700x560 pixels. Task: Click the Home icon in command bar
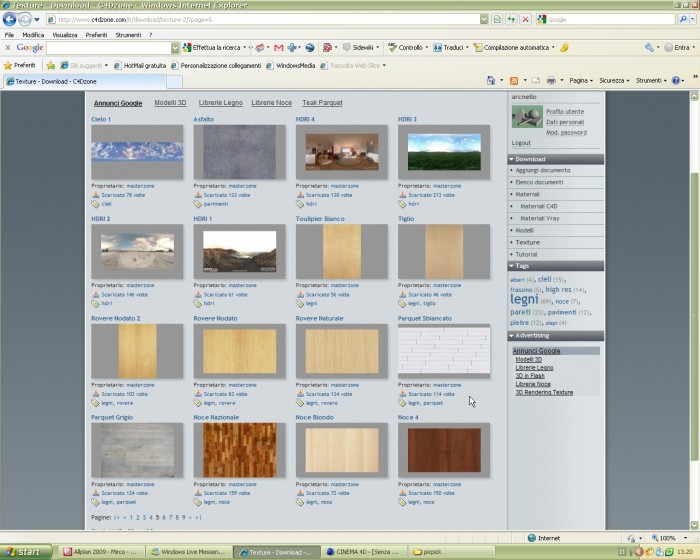pyautogui.click(x=491, y=80)
